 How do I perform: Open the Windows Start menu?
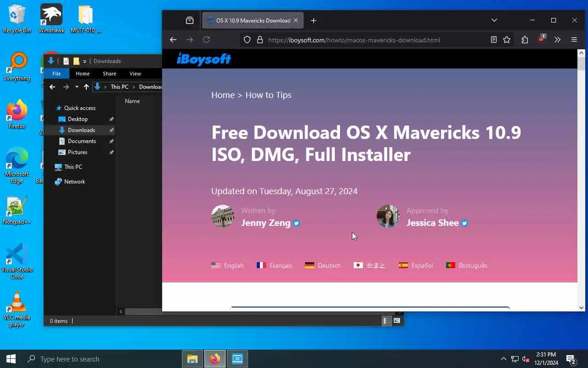coord(11,359)
